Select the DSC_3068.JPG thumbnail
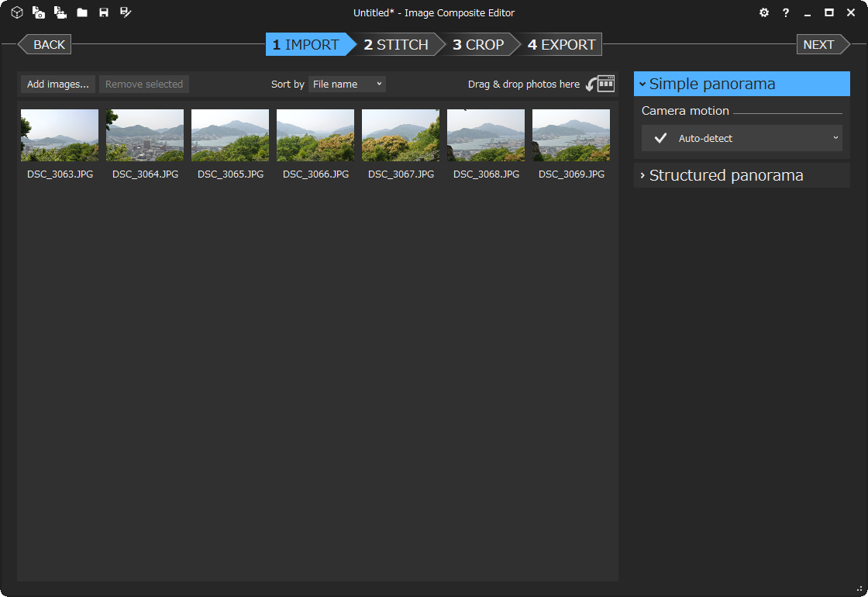The width and height of the screenshot is (868, 597). (x=486, y=135)
